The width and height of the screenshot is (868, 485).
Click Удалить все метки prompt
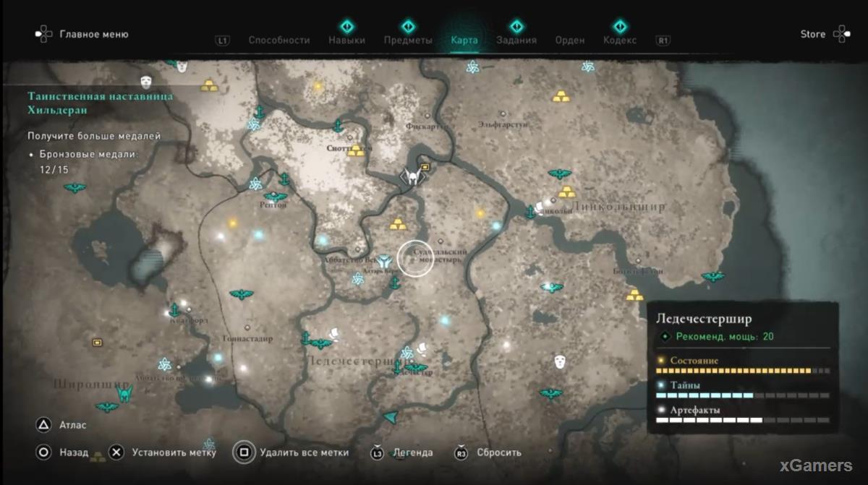coord(291,452)
